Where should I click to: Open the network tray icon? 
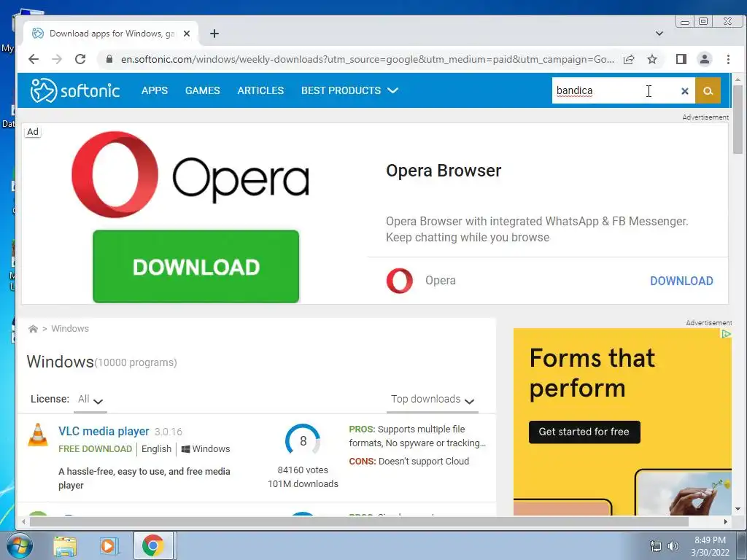656,546
